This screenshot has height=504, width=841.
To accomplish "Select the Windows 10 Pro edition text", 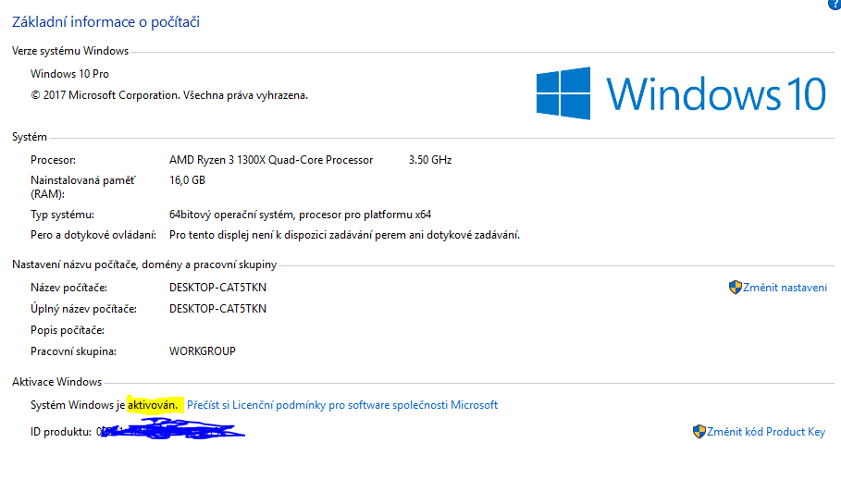I will click(69, 74).
